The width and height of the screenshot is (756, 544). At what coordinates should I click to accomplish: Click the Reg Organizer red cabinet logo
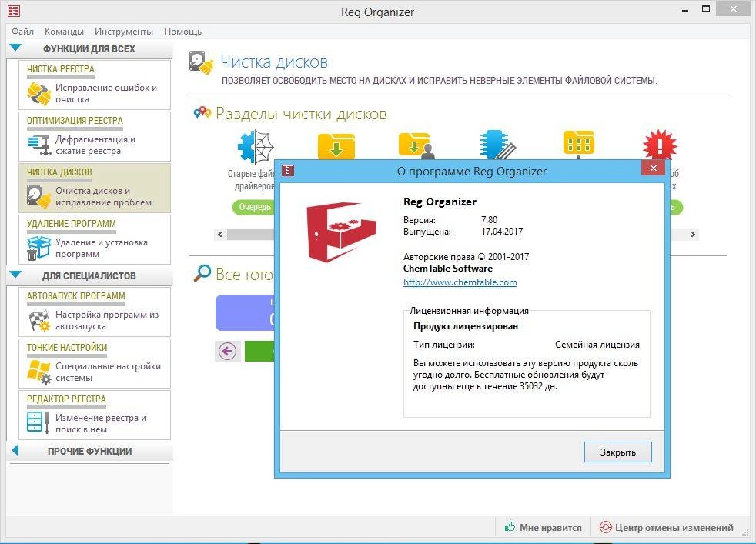(x=341, y=232)
